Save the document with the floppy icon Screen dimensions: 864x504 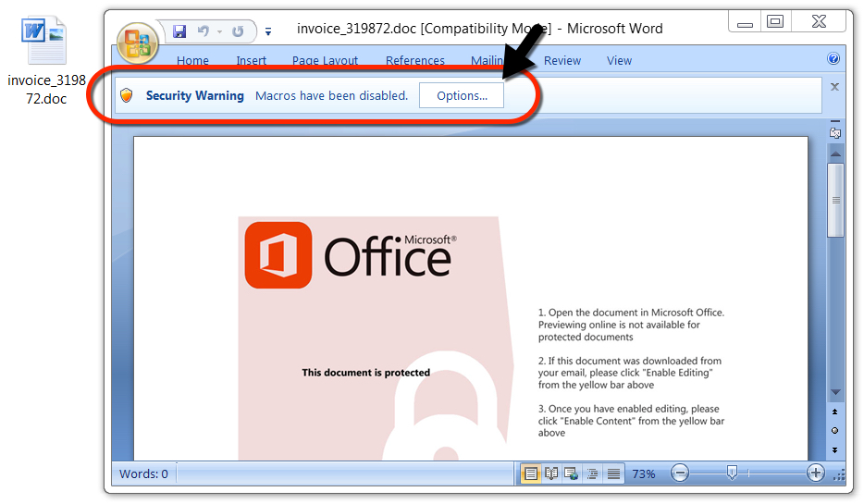click(x=179, y=31)
